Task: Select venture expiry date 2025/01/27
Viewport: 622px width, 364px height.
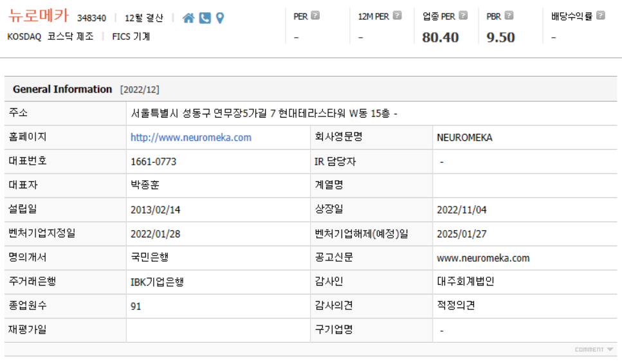Action: click(462, 234)
